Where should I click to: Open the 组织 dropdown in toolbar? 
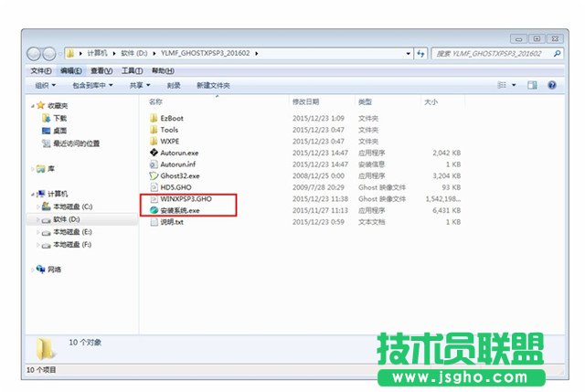[x=44, y=85]
